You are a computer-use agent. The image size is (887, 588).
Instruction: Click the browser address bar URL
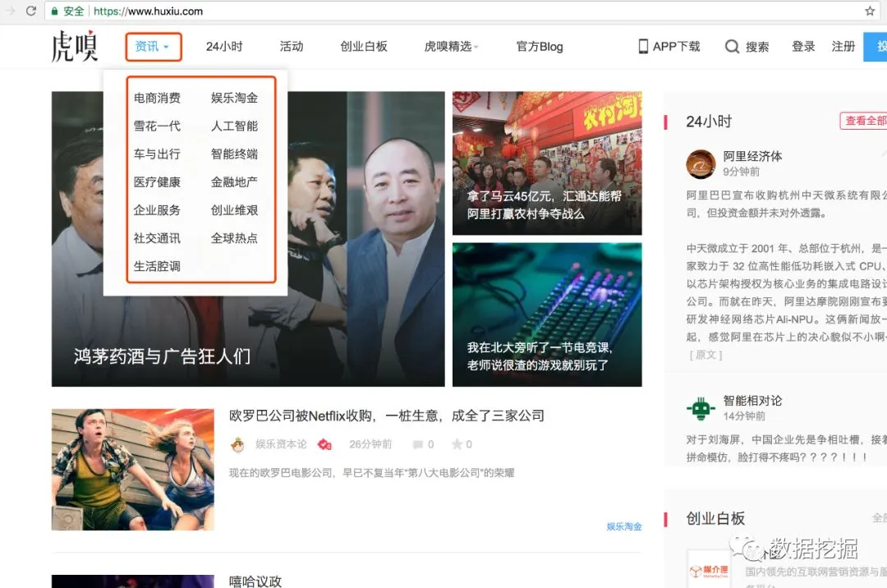148,11
